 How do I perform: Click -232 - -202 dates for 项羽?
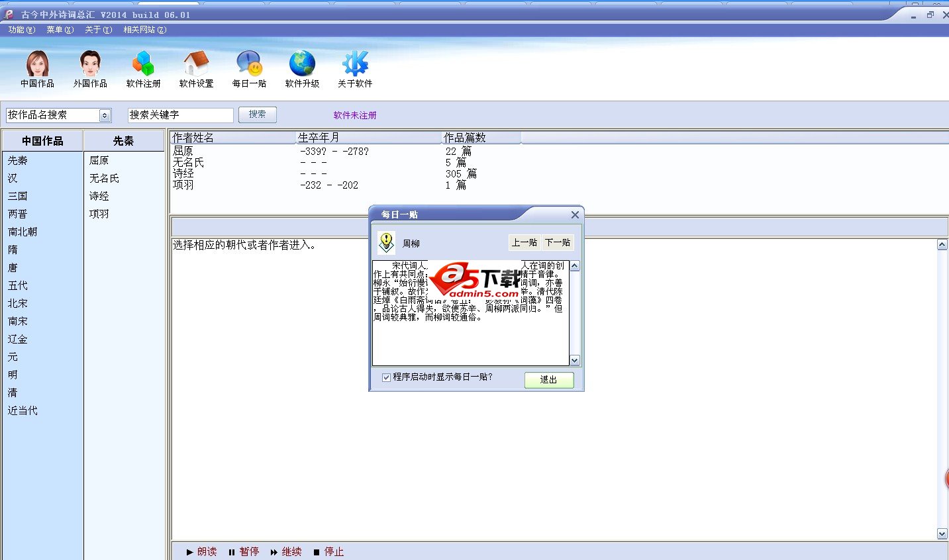pyautogui.click(x=329, y=185)
